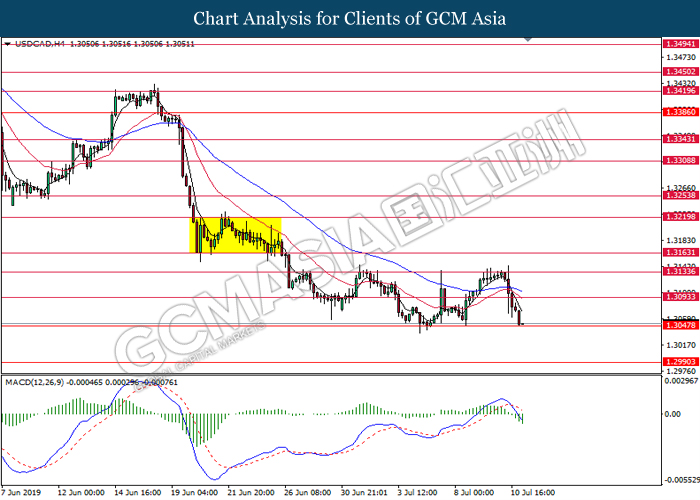Click the MACD zero level label 0.00

tap(673, 414)
